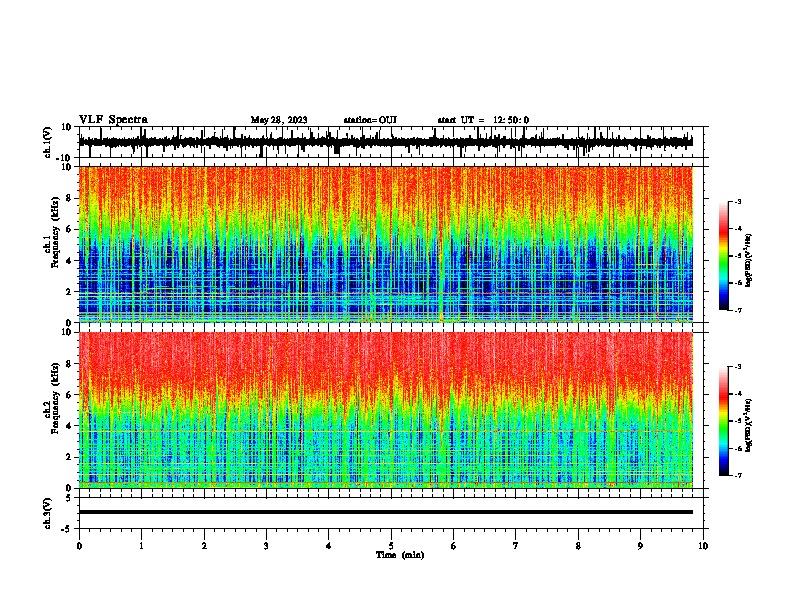Click the "-3" value atop ch.2 colorbar

tap(737, 367)
